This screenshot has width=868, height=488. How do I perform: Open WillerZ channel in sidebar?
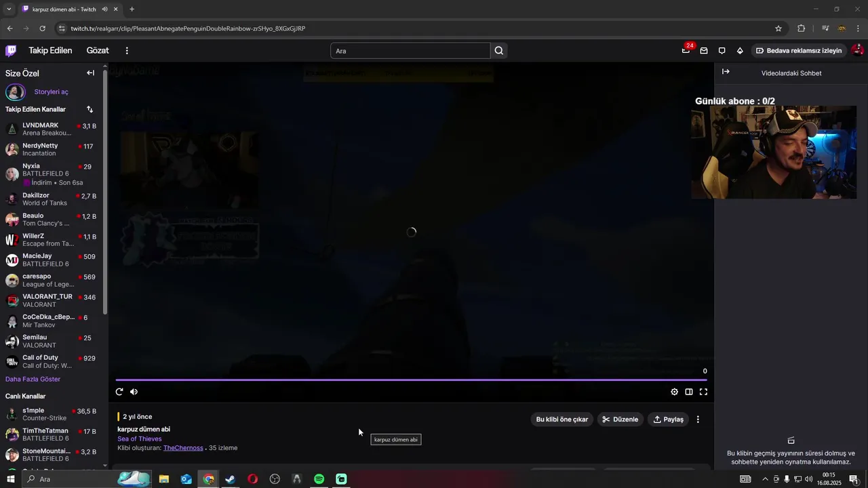point(52,239)
